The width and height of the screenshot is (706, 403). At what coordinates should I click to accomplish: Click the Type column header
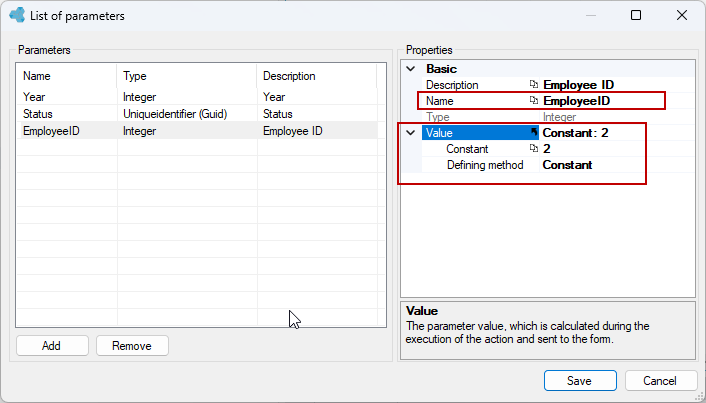coord(186,76)
